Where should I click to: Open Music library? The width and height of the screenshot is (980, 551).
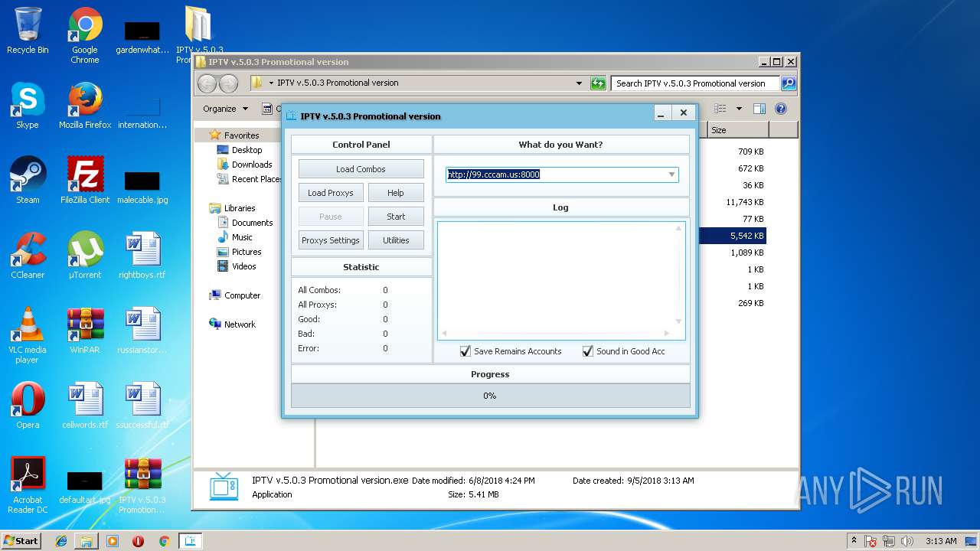[x=242, y=237]
